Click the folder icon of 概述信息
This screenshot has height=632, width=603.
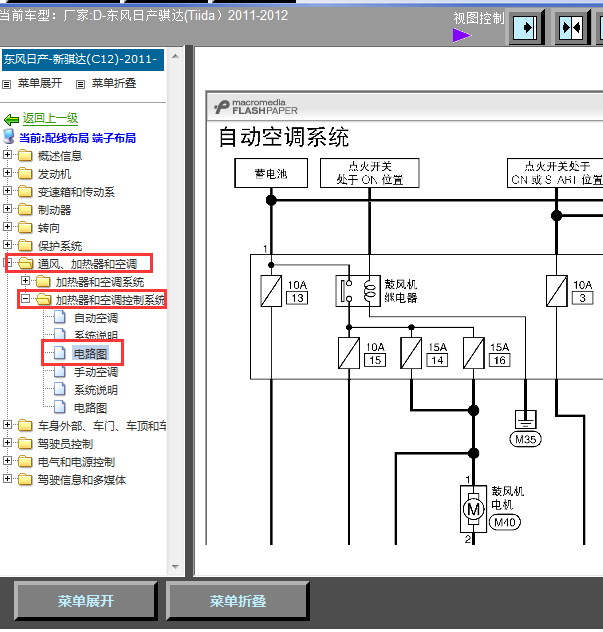(x=25, y=156)
